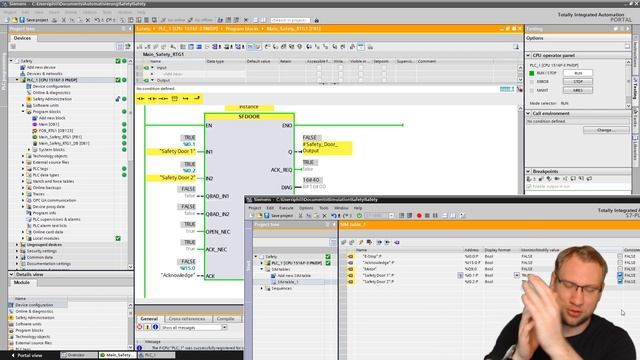Click the Cut scissors icon in TIA toolbar
640x360 pixels.
(63, 20)
